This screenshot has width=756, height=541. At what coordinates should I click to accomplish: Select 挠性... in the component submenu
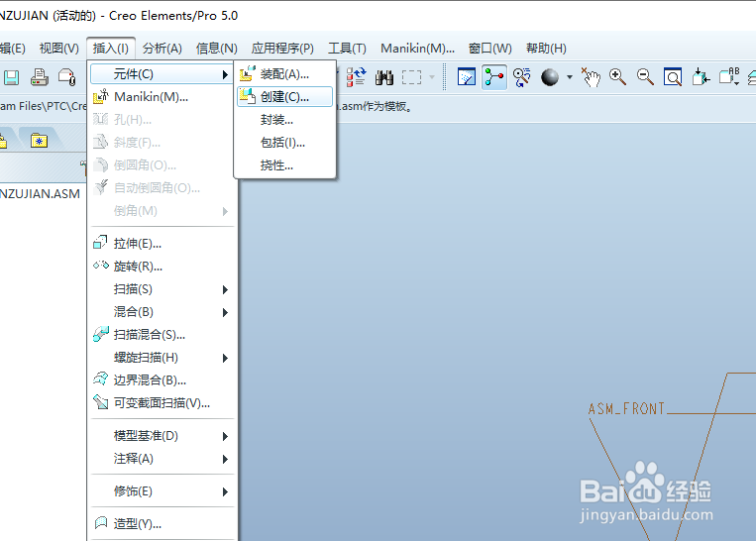tap(284, 165)
